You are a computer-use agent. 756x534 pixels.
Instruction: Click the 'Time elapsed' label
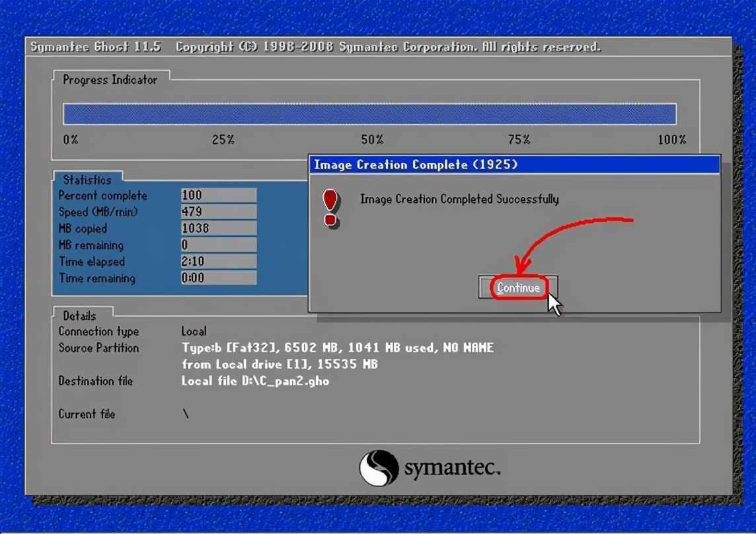point(92,262)
